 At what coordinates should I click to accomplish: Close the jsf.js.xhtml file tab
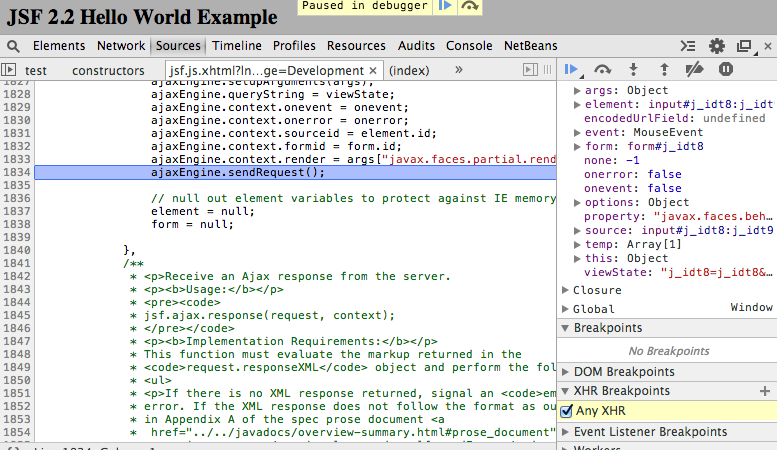pyautogui.click(x=373, y=70)
